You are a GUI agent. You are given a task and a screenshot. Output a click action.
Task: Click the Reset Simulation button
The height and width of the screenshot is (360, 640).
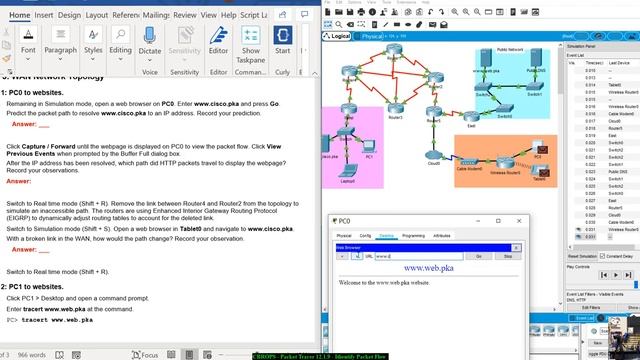coord(582,256)
